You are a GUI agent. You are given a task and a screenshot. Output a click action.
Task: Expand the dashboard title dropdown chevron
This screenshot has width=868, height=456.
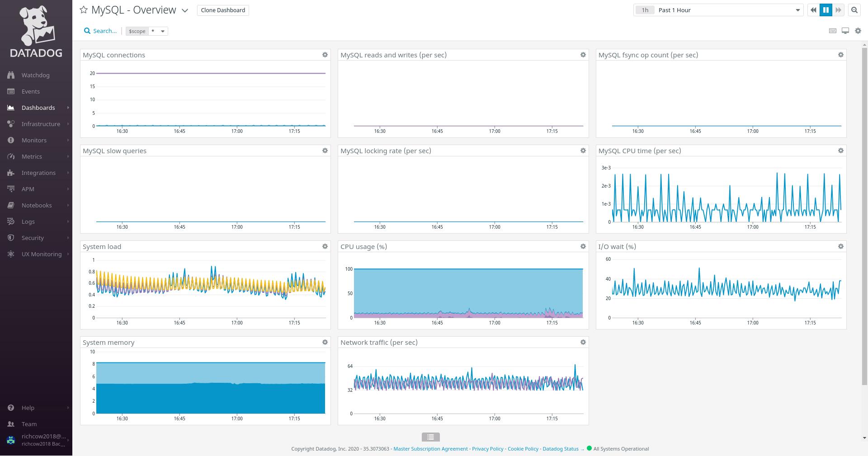[x=184, y=10]
